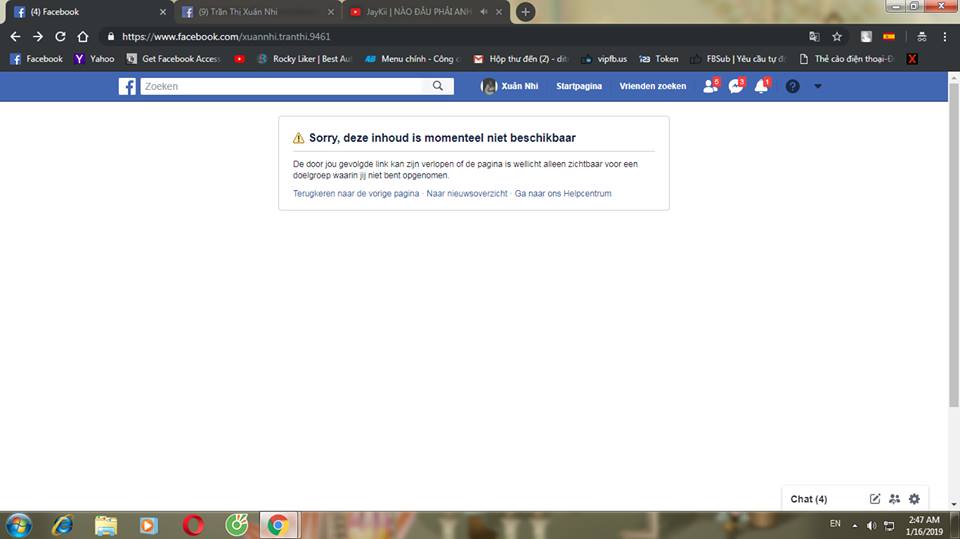Click the search magnifier button
This screenshot has width=960, height=539.
(x=438, y=87)
